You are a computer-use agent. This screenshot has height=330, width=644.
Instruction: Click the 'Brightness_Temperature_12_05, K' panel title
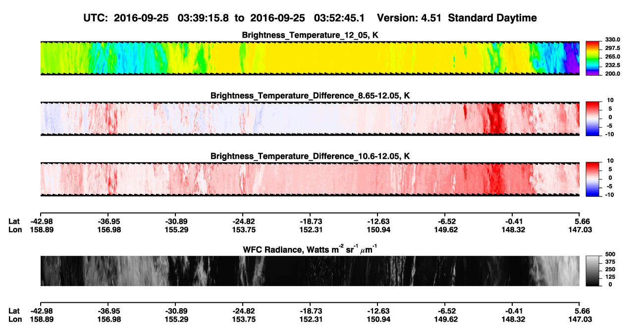click(310, 35)
